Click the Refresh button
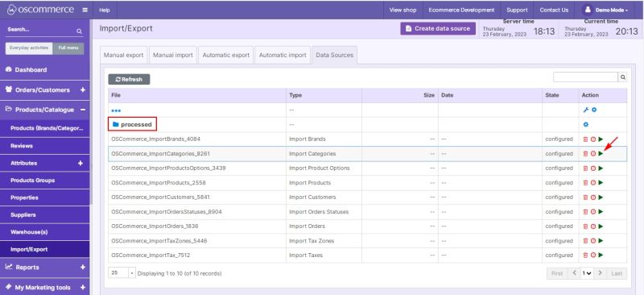 (129, 80)
